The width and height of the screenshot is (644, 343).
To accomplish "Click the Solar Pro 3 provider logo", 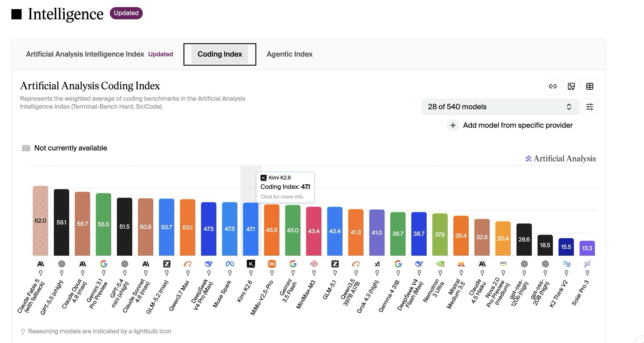I will click(x=587, y=264).
